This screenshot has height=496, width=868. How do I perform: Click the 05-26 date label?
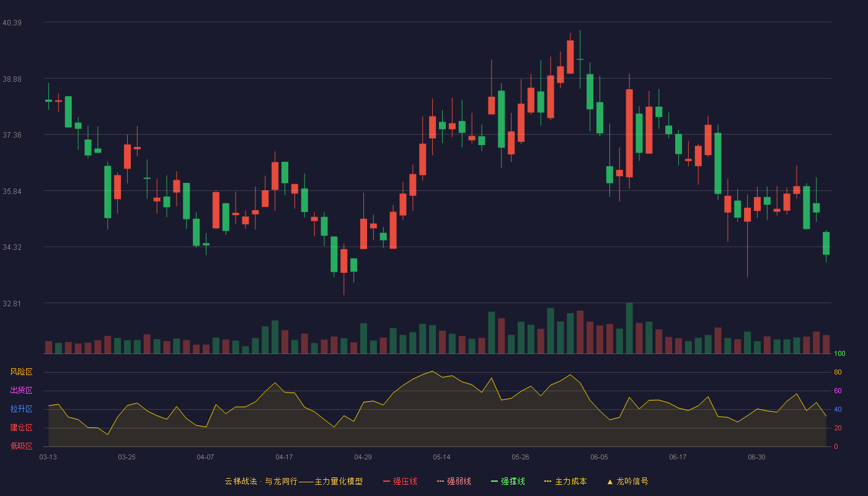click(521, 457)
